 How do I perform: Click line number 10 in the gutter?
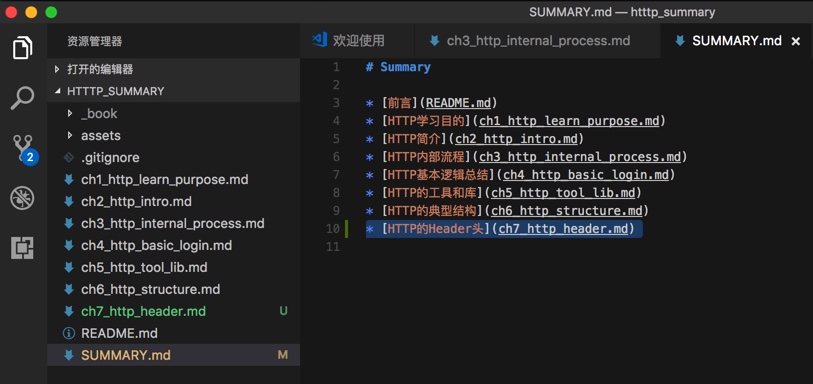pyautogui.click(x=333, y=229)
